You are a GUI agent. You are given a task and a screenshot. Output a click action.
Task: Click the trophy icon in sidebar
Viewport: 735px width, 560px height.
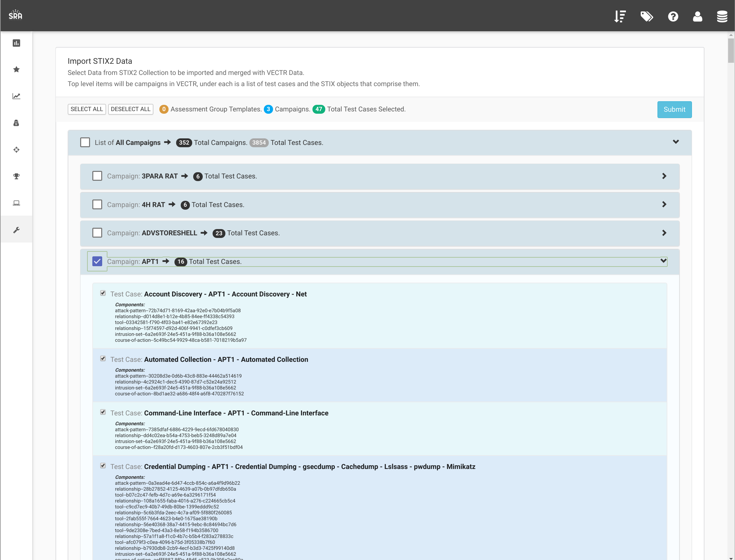16,176
